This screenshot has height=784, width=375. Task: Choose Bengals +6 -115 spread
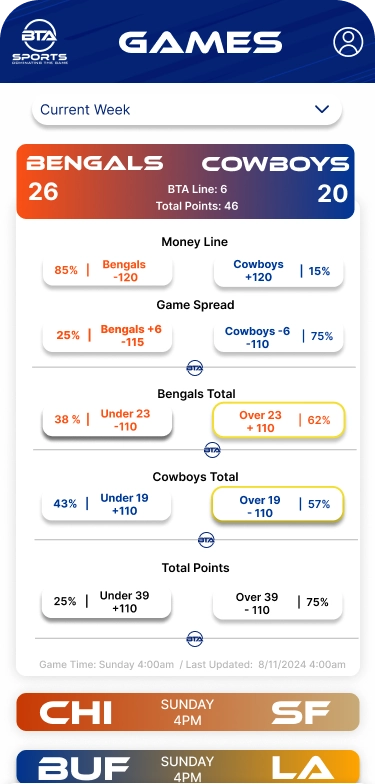(x=108, y=336)
